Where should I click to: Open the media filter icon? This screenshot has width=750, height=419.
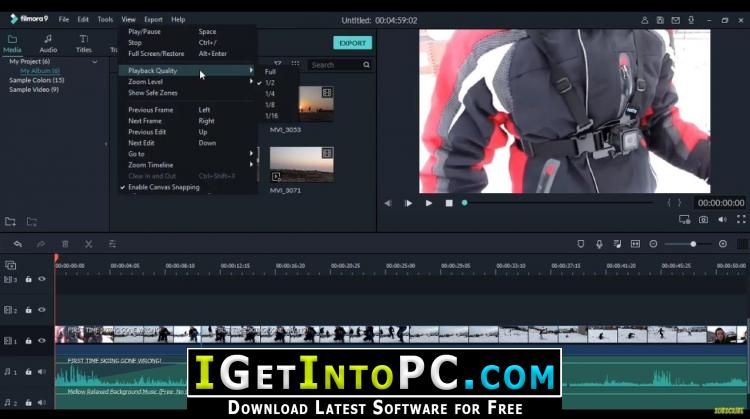pos(278,64)
